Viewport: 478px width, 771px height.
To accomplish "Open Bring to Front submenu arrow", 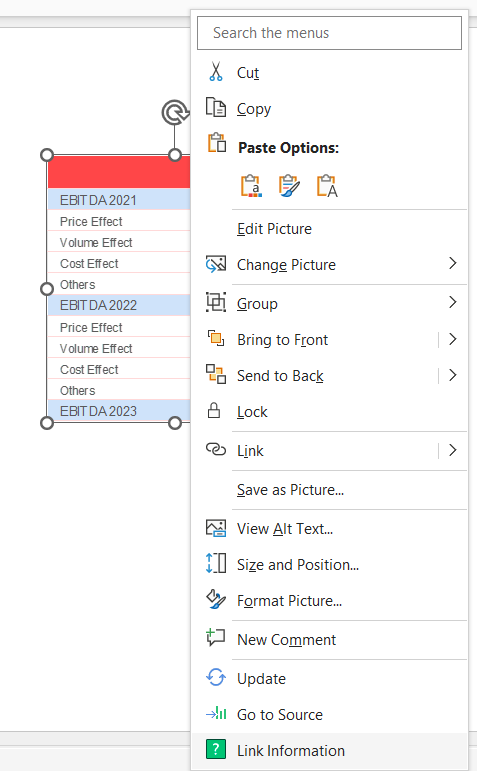I will click(x=453, y=339).
